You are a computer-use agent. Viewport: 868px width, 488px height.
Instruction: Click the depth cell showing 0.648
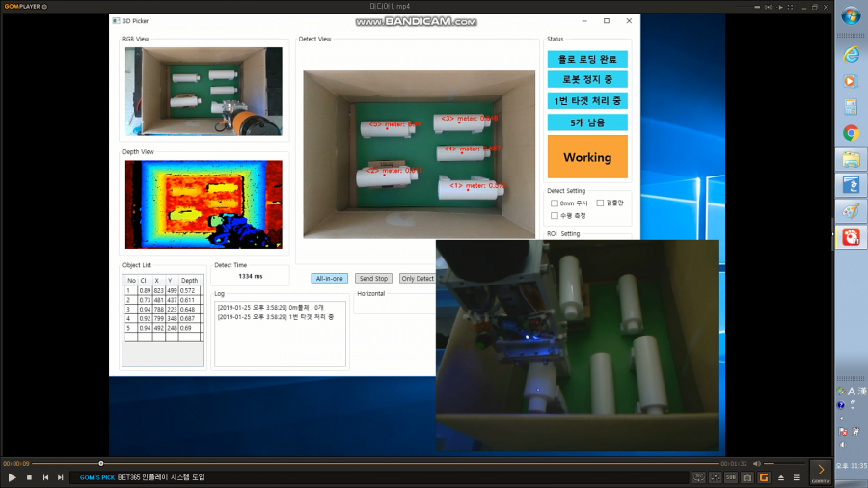tap(189, 310)
